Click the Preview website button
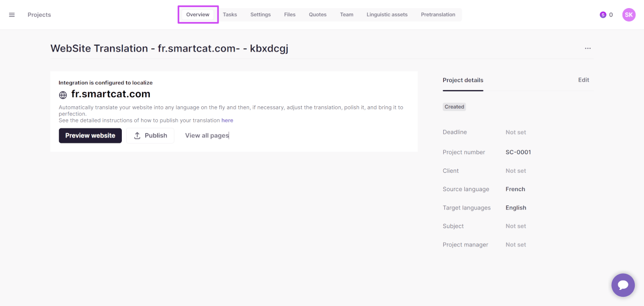 coord(90,135)
